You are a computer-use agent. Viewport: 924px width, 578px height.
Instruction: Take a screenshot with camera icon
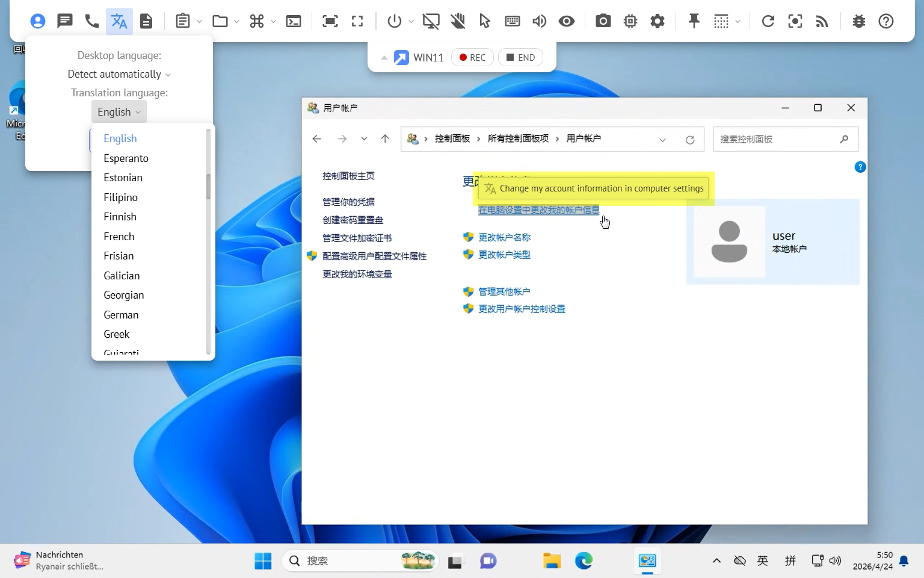point(603,21)
